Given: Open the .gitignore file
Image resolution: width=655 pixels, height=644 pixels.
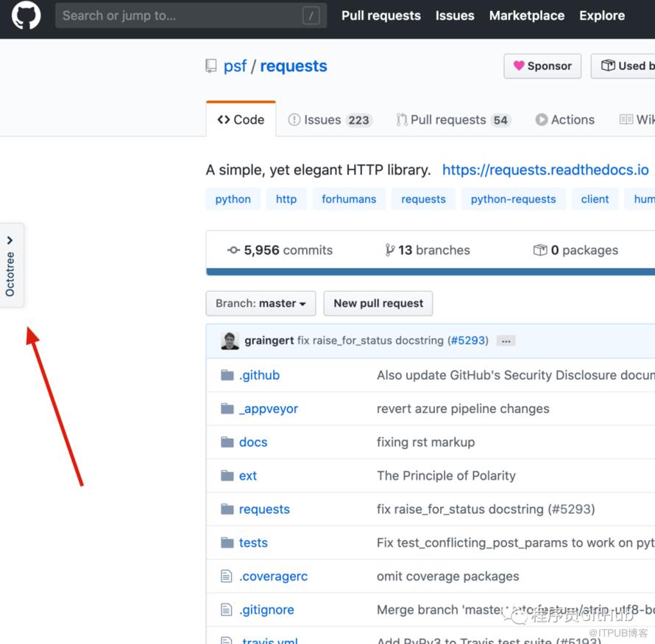Looking at the screenshot, I should point(266,609).
